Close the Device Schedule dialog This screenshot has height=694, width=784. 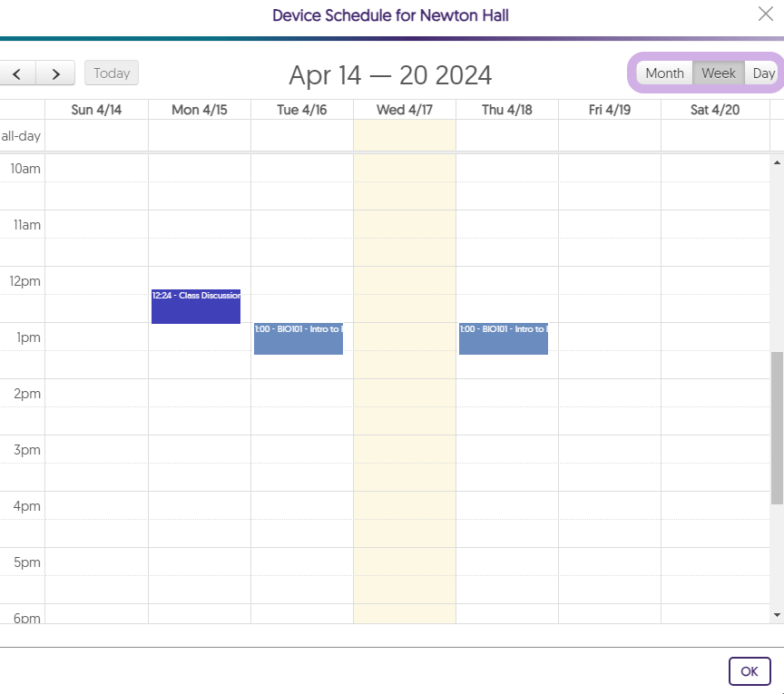pos(765,13)
